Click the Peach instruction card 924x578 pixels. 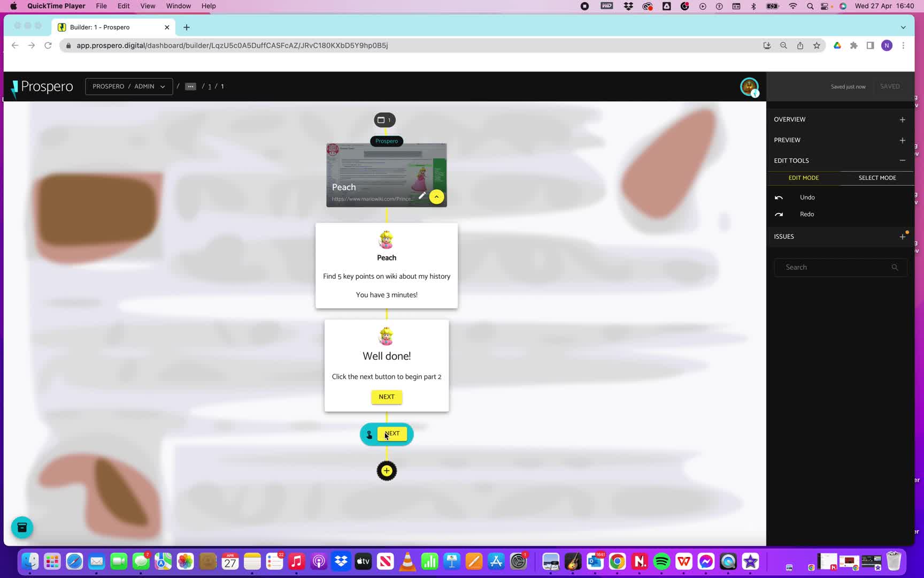(x=387, y=265)
